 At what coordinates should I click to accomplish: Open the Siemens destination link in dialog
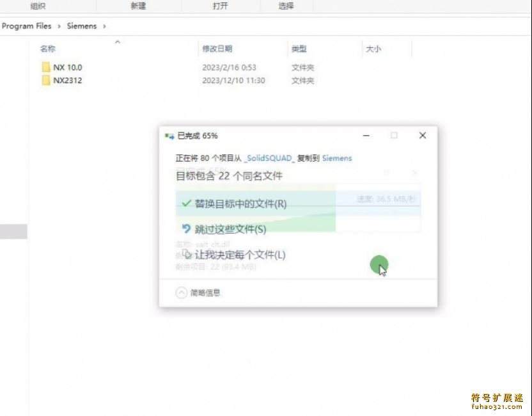point(337,158)
